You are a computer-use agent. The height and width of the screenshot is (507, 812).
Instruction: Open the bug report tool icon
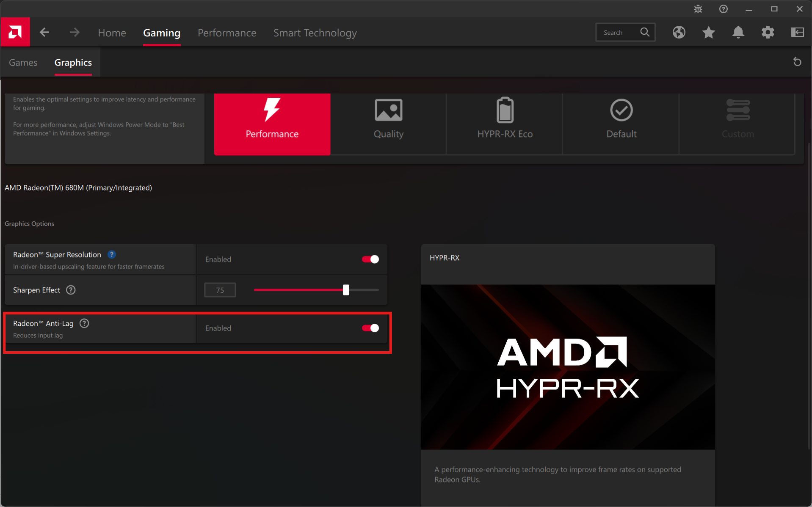point(698,9)
